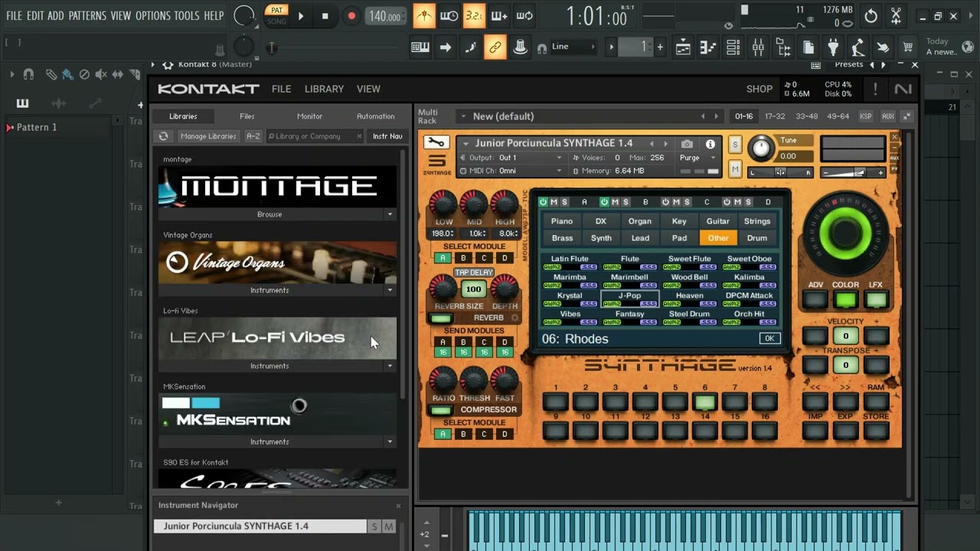This screenshot has width=980, height=551.
Task: Click the red record button
Action: click(x=351, y=16)
